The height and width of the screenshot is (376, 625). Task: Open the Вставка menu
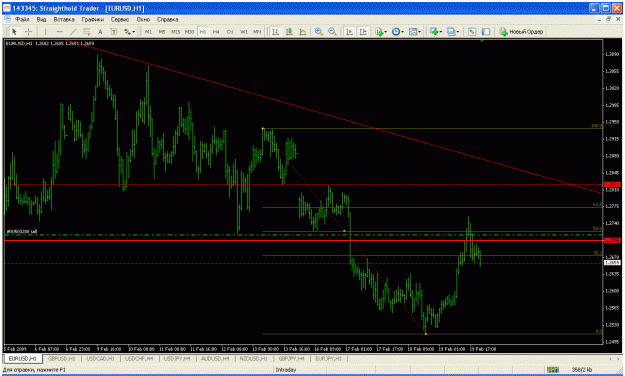(64, 19)
